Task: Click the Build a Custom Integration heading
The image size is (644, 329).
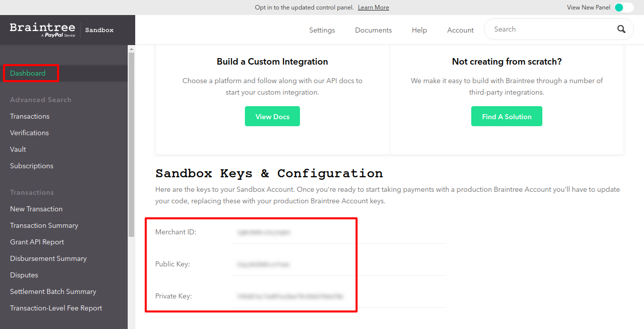Action: 272,62
